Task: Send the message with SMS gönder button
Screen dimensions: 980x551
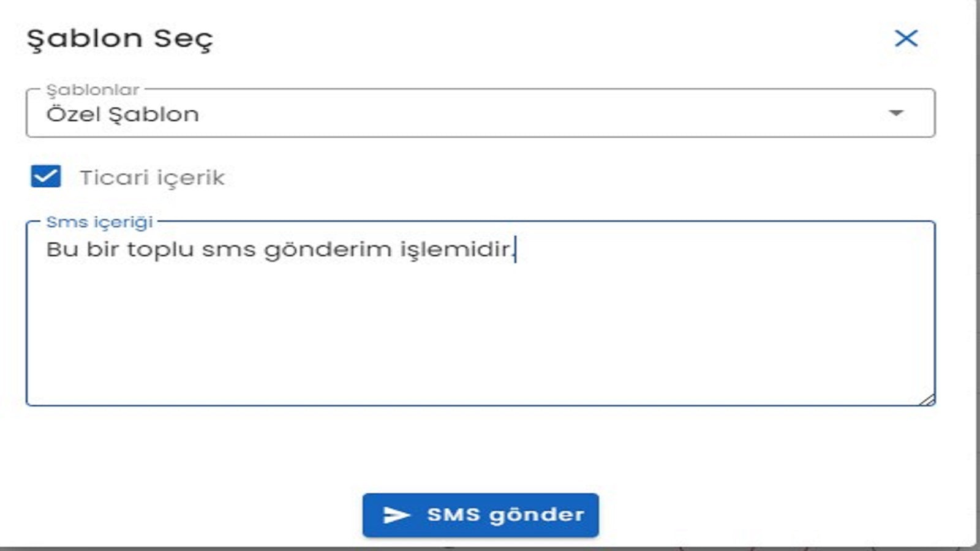Action: pos(481,515)
